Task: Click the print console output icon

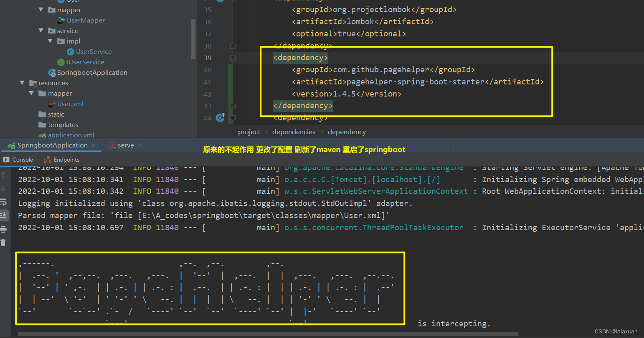Action: [3, 229]
